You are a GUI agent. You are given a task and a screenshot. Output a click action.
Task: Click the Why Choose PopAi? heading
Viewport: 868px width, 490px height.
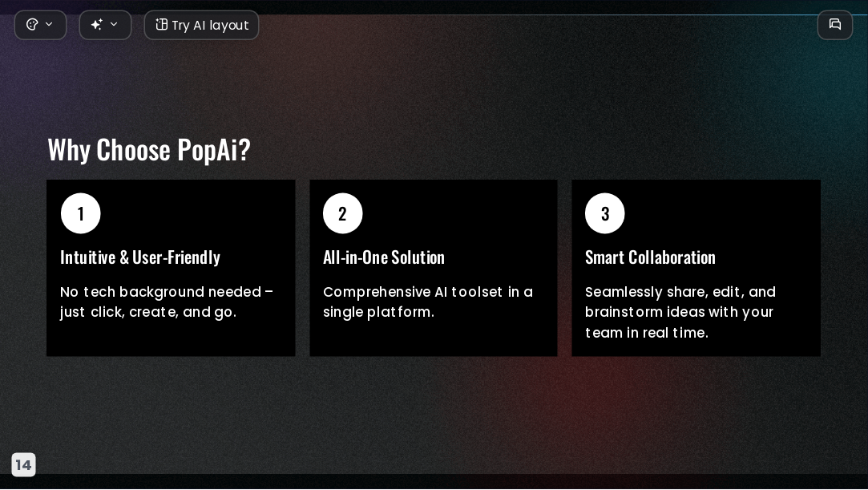tap(149, 149)
